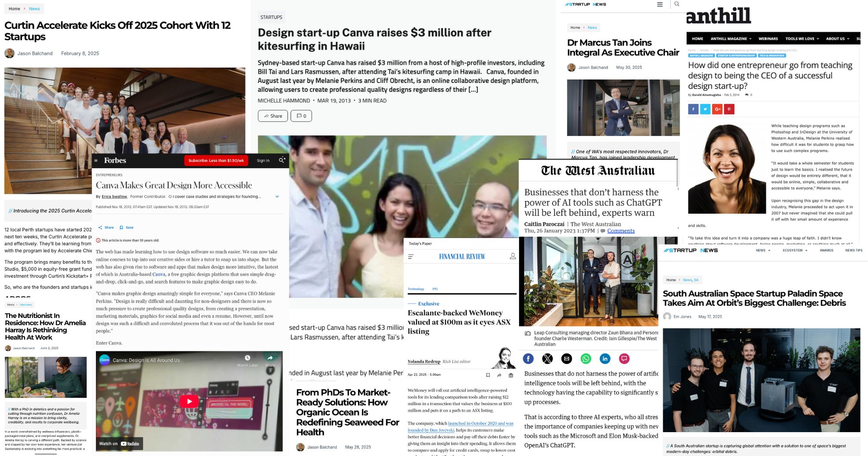Select the Webinars menu item on anthill
The height and width of the screenshot is (456, 868).
[768, 39]
